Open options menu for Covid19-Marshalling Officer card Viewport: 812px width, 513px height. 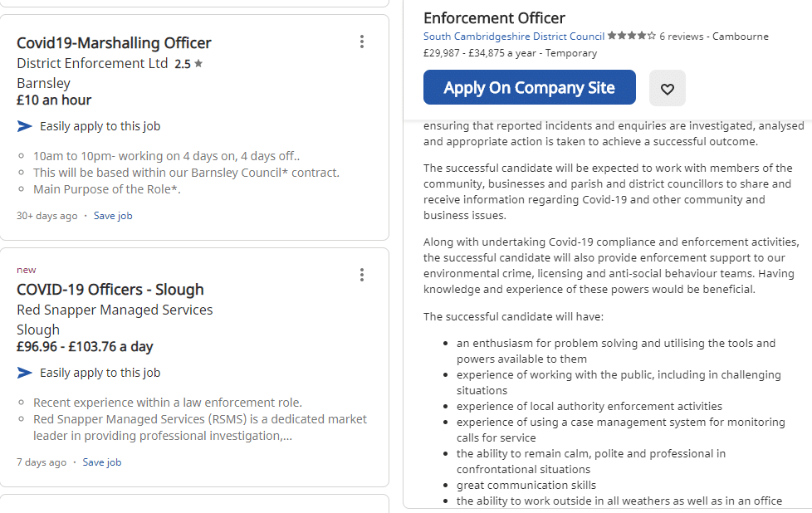pos(362,42)
